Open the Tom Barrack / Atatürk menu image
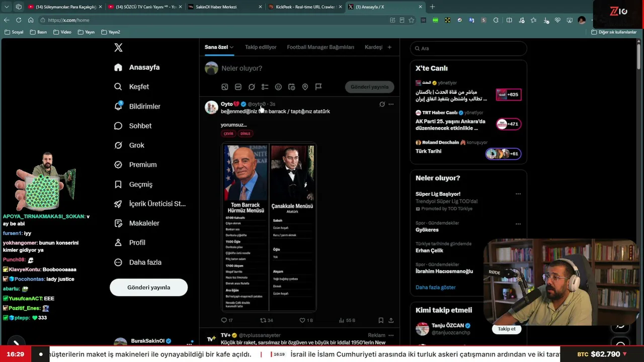The width and height of the screenshot is (644, 362). tap(269, 227)
